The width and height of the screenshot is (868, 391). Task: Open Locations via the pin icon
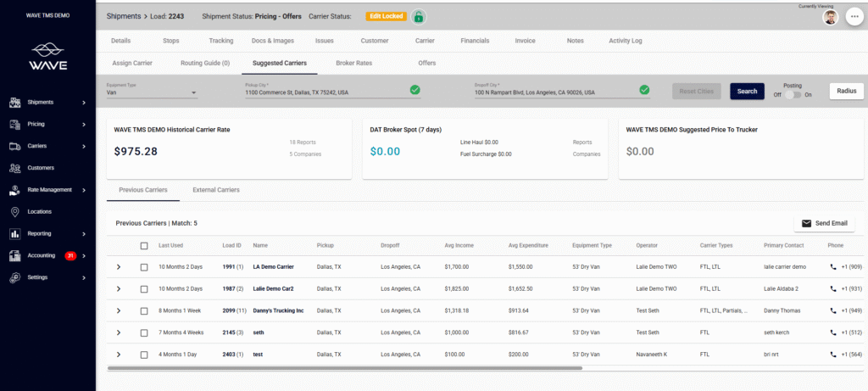pos(15,211)
